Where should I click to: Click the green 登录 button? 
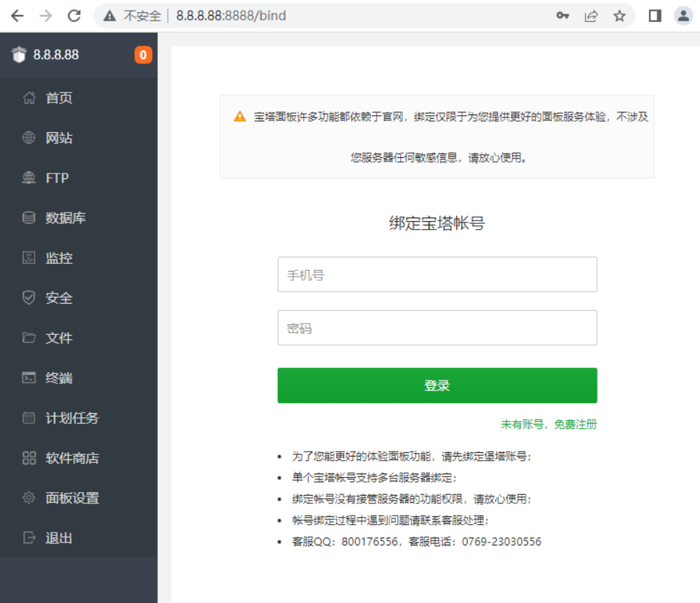(x=437, y=385)
